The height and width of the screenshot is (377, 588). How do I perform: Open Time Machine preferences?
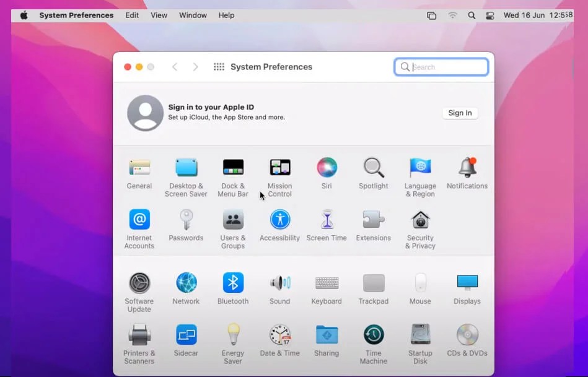click(374, 335)
